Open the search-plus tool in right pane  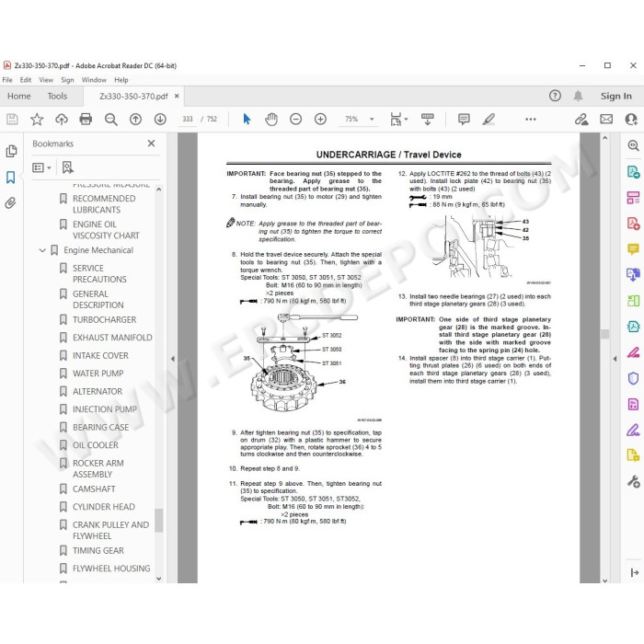(x=633, y=145)
